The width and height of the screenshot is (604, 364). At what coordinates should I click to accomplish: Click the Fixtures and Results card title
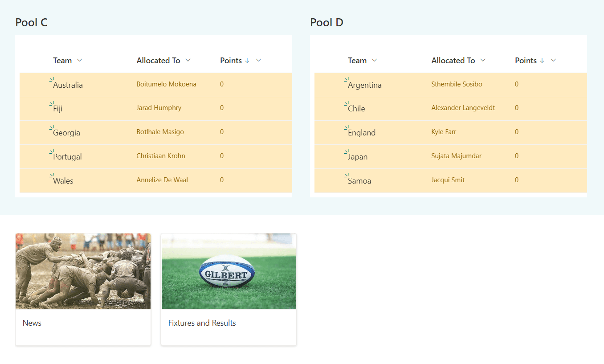pos(202,323)
